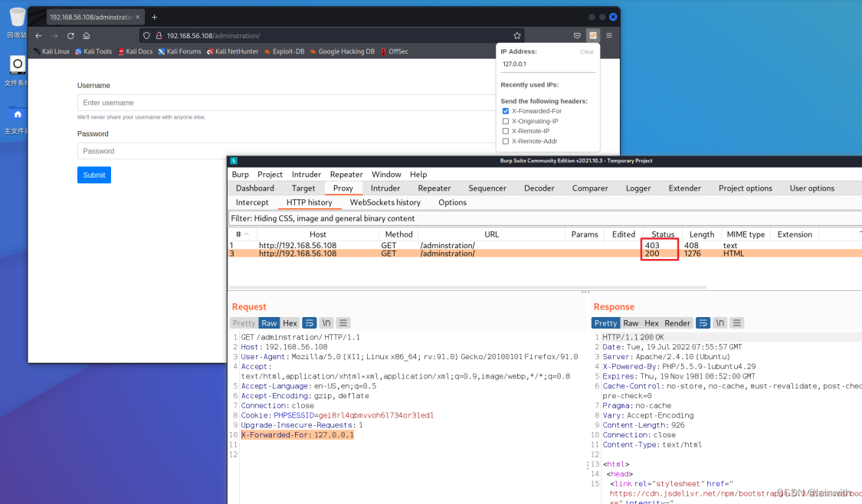The height and width of the screenshot is (504, 862).
Task: Open Request panel hamburger options icon
Action: (x=343, y=323)
